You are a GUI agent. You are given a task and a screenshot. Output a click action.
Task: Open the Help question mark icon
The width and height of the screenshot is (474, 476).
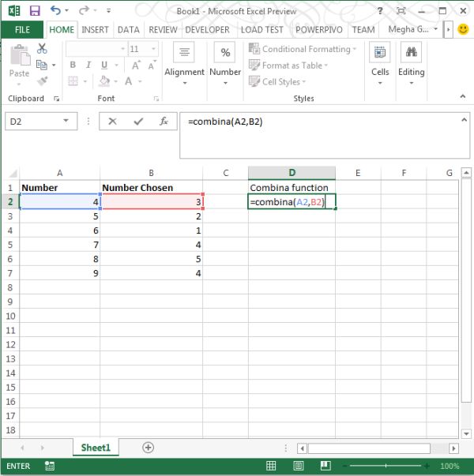point(380,11)
